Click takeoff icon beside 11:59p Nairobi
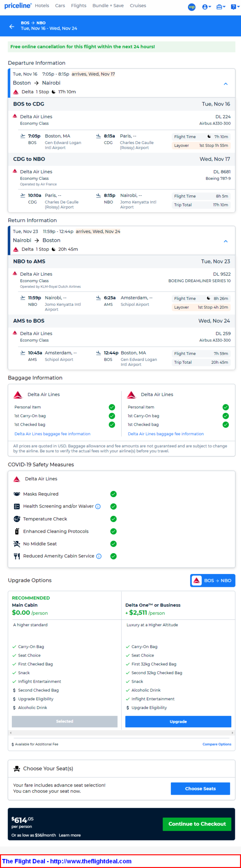Screen dimensions: 241x868 click(23, 298)
